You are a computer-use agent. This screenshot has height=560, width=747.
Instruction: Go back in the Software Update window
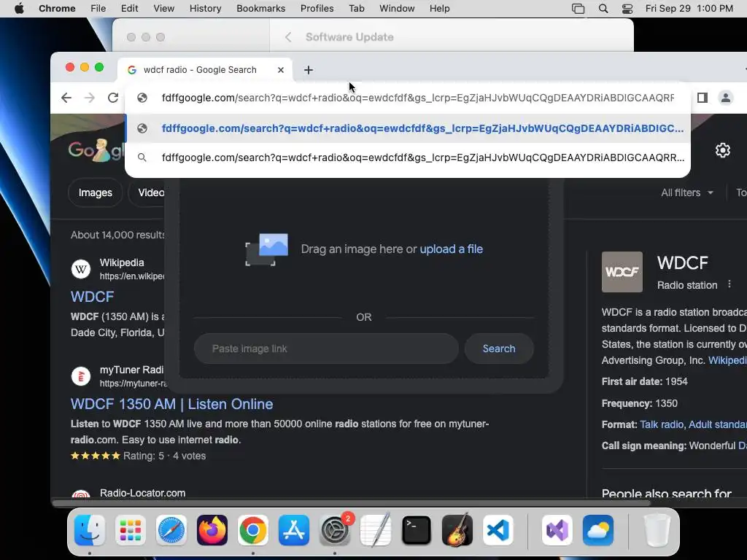[288, 37]
